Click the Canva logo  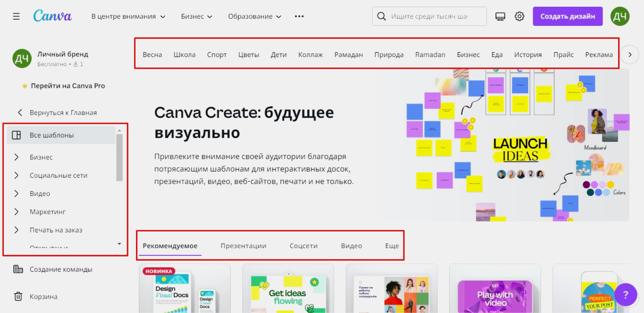[53, 16]
